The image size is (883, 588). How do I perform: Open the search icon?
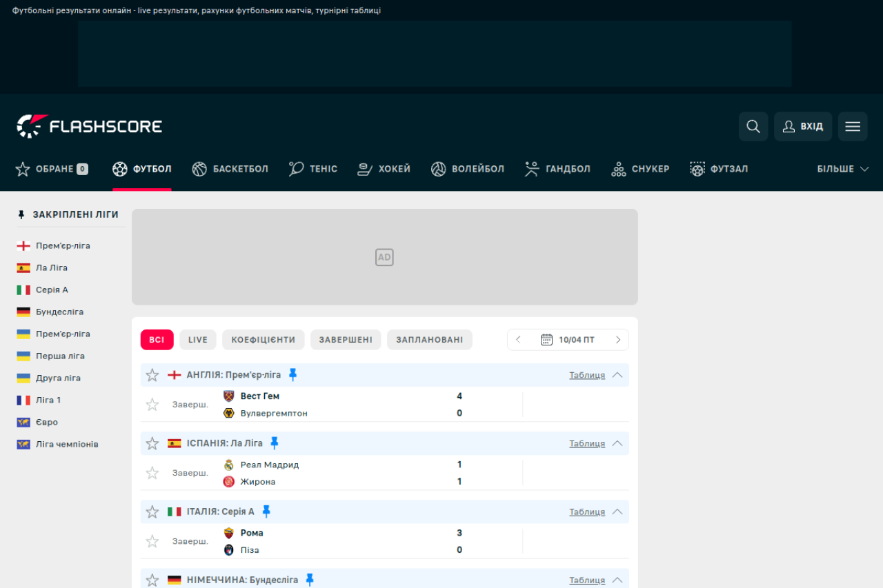(753, 126)
